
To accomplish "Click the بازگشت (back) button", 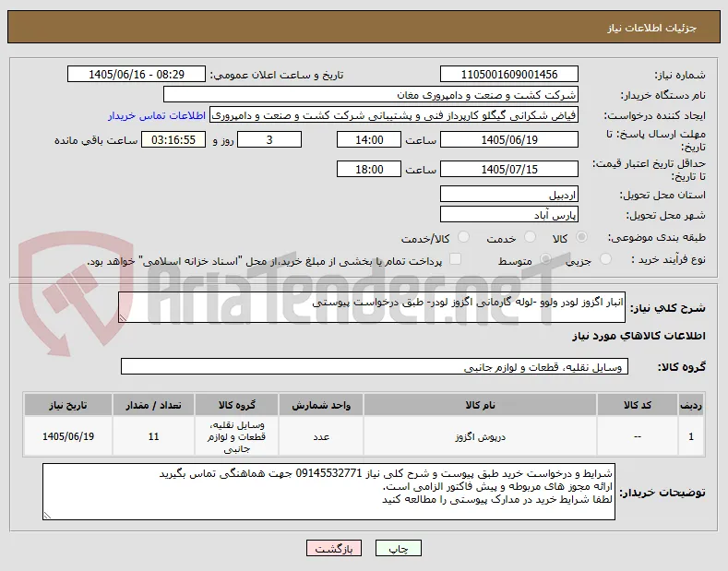I will (334, 548).
